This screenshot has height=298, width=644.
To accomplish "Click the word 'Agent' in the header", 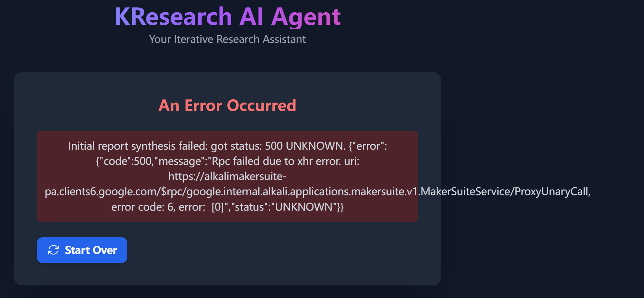I will (x=306, y=17).
